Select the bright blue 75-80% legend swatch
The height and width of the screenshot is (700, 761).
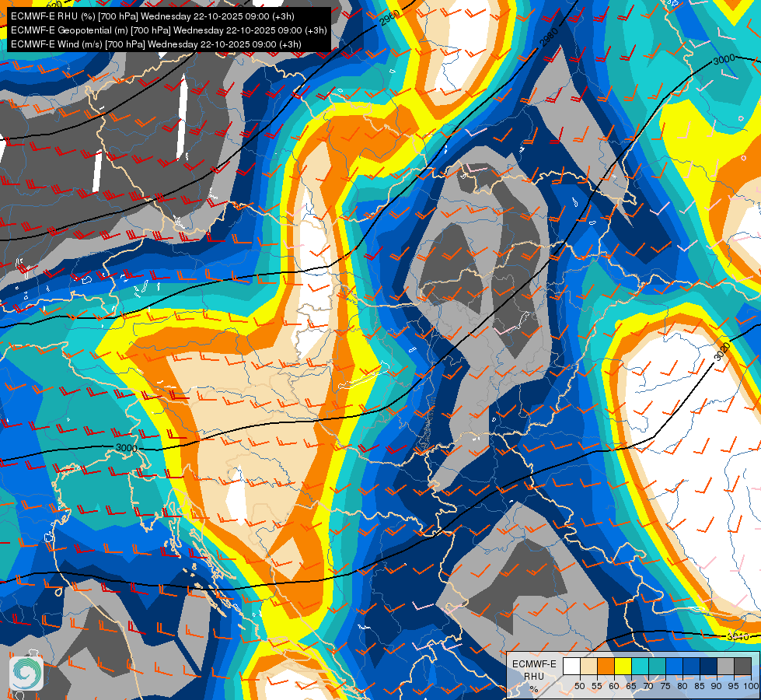click(x=675, y=666)
